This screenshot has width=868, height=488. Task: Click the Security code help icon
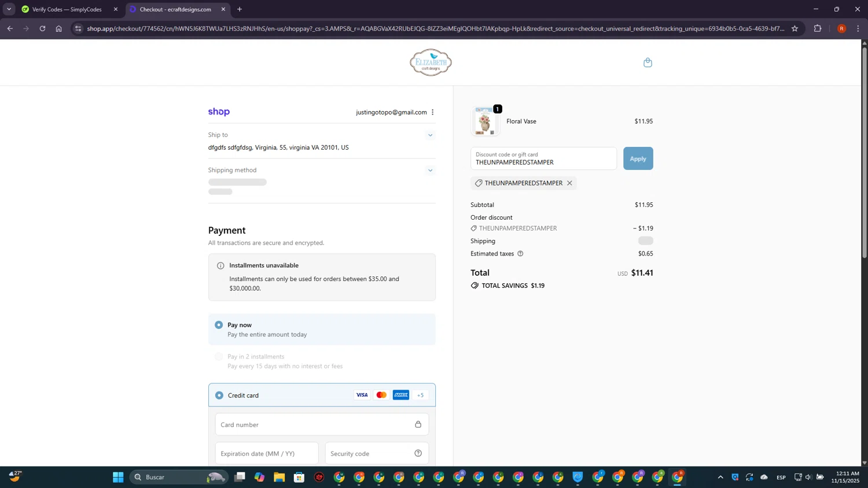418,453
